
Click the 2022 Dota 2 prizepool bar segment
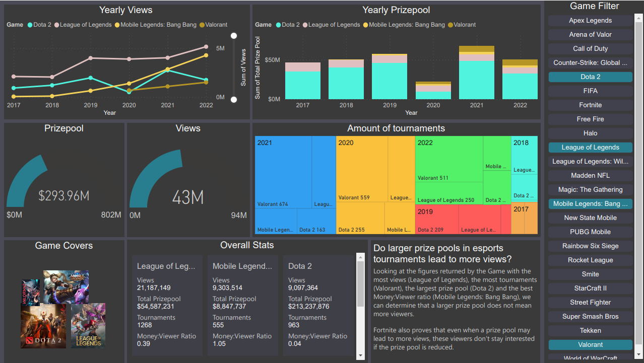(520, 86)
